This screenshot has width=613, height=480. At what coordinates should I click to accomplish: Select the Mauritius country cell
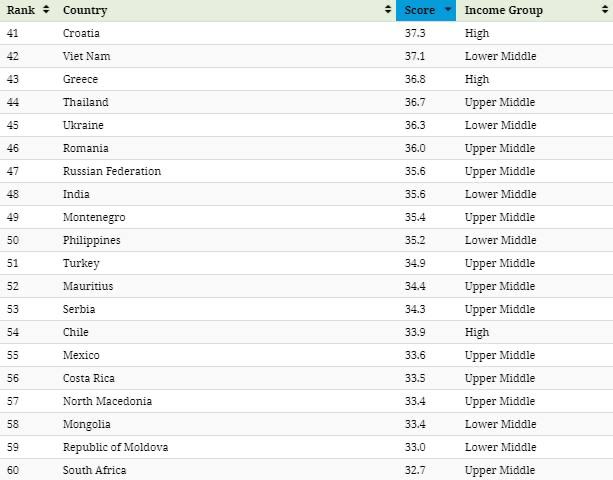[x=88, y=287]
